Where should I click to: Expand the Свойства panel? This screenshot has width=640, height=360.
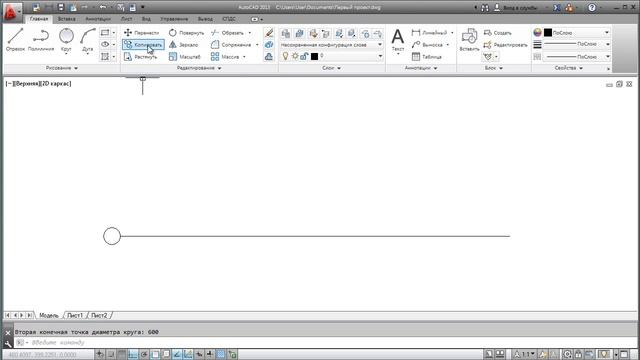click(x=569, y=68)
